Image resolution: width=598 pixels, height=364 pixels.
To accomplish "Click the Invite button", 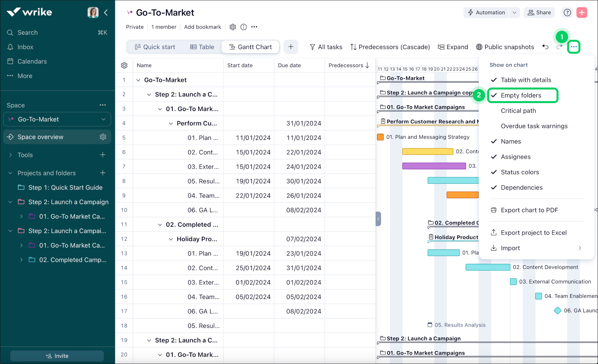I will point(57,355).
